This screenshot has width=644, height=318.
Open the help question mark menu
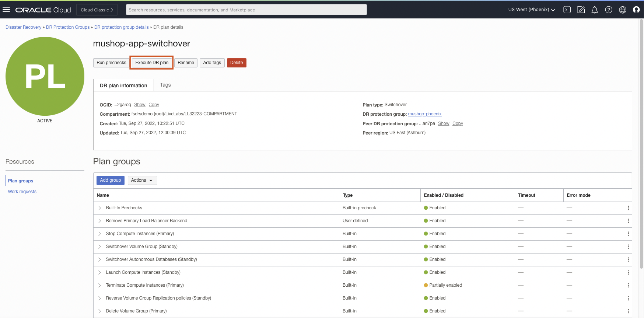tap(609, 10)
